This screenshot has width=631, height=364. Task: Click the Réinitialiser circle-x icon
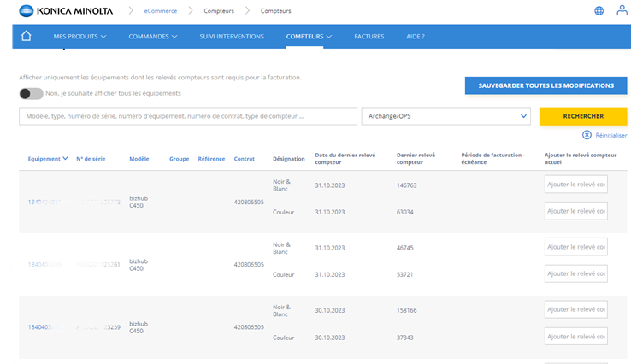(587, 135)
